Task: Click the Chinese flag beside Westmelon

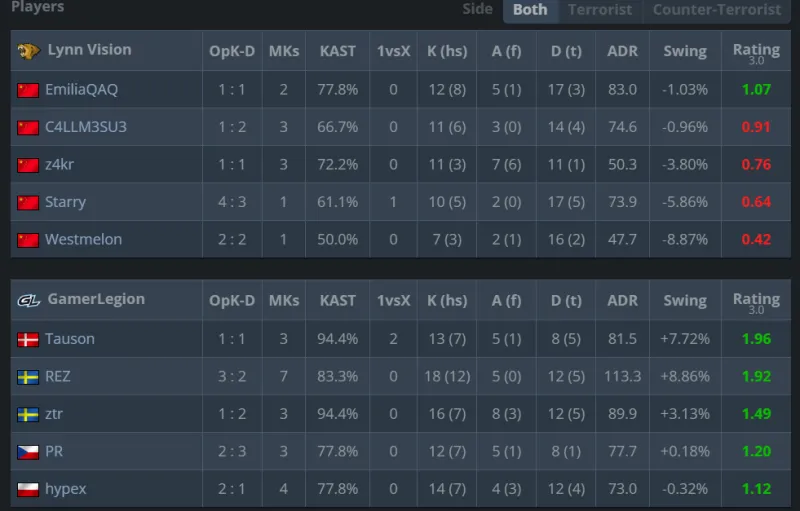Action: click(x=28, y=240)
